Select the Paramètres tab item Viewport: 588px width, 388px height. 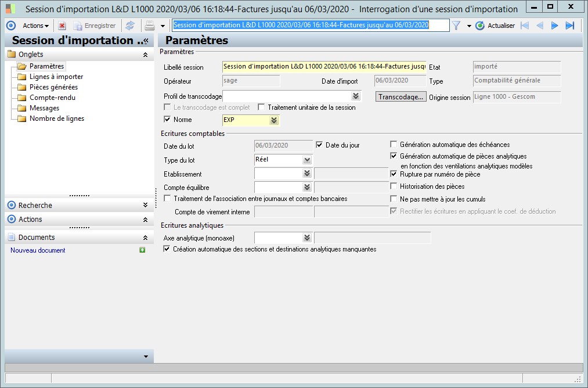(x=46, y=66)
